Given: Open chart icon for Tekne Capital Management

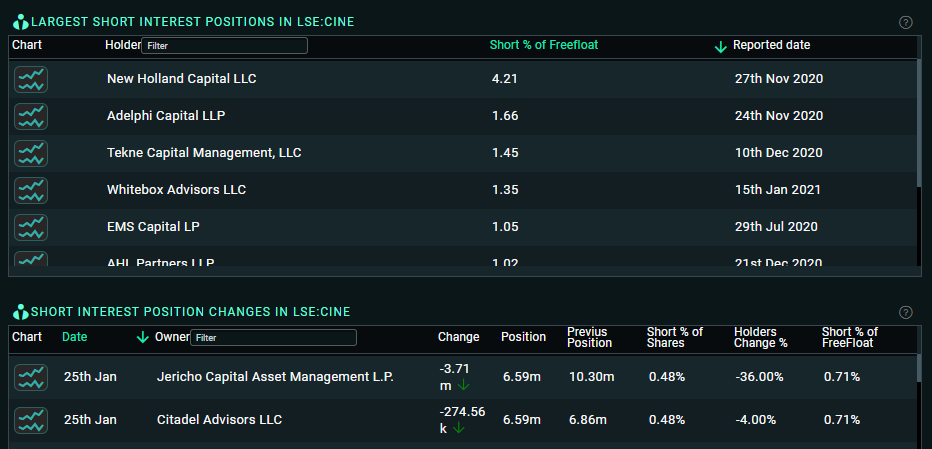Looking at the screenshot, I should click(31, 153).
